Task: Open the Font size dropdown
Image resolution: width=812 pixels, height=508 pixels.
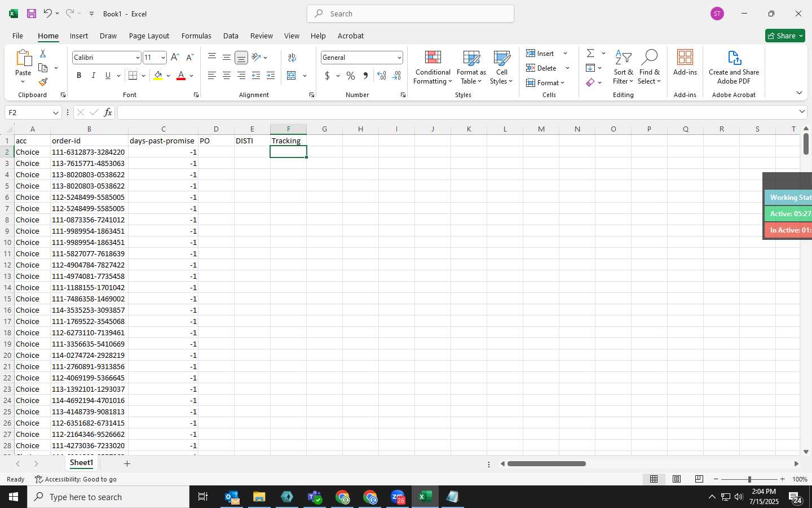Action: (163, 58)
